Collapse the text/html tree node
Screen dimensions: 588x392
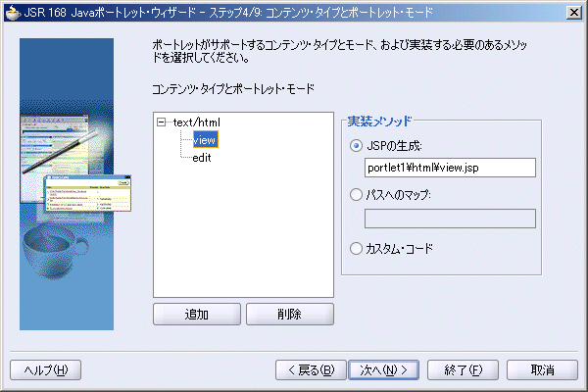click(162, 122)
